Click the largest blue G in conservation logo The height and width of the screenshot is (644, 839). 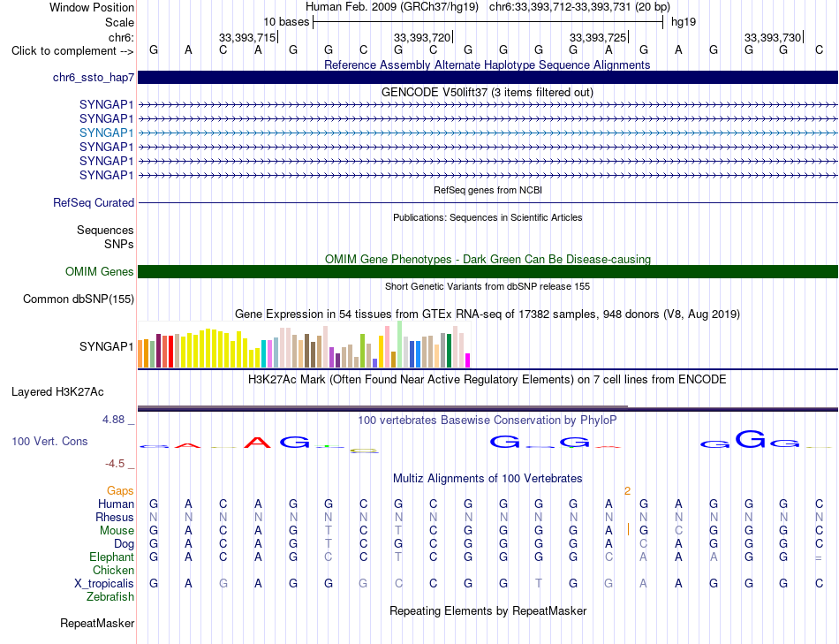750,439
